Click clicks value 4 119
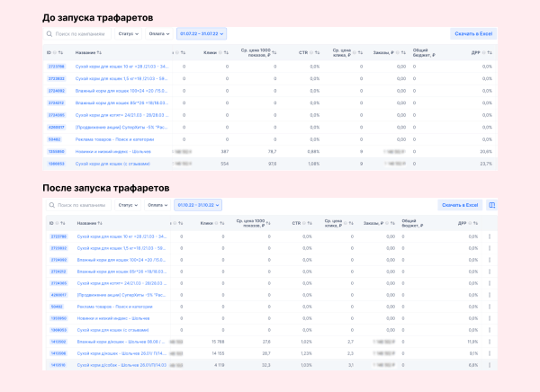Screen dimensions: 540x392 tap(220, 365)
